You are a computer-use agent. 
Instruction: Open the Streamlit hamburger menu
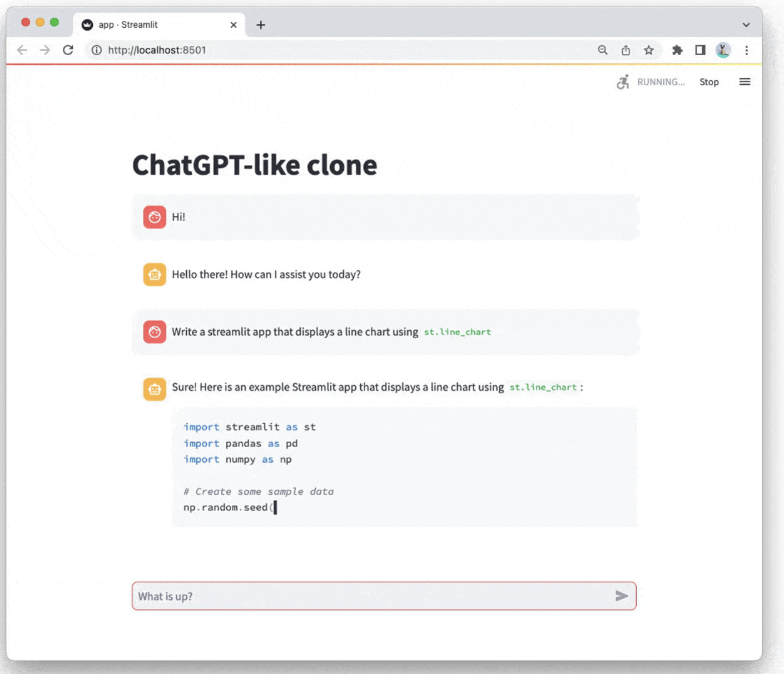point(745,82)
